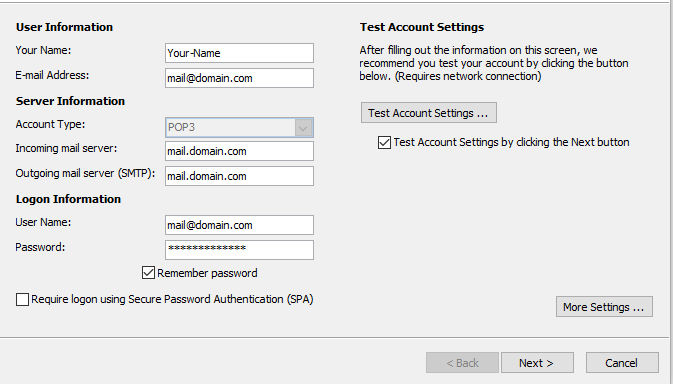Click the Account Type label

pos(50,124)
